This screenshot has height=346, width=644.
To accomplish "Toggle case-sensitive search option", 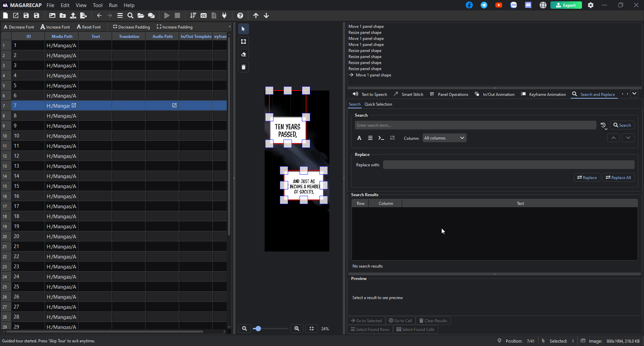I will point(359,138).
